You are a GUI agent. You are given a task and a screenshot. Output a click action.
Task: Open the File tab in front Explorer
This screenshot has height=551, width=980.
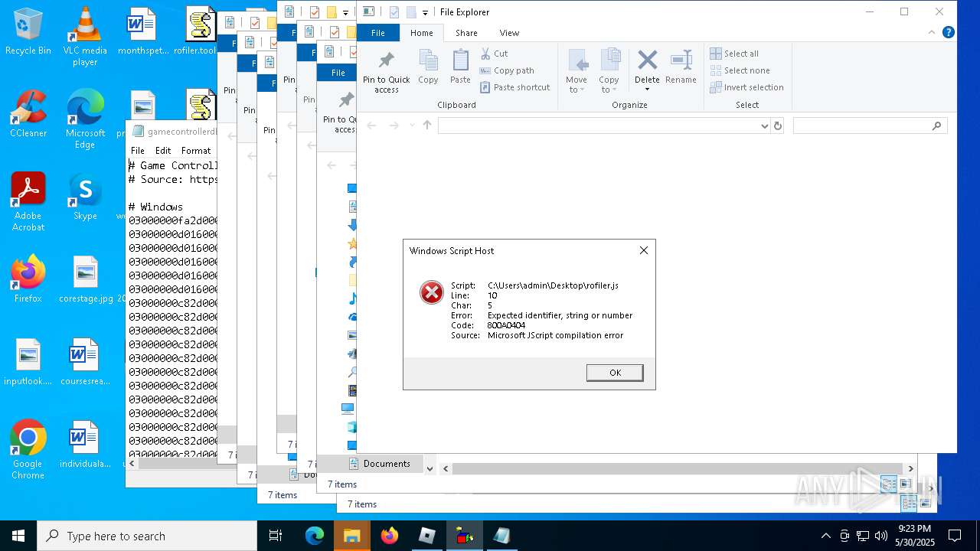[x=378, y=33]
